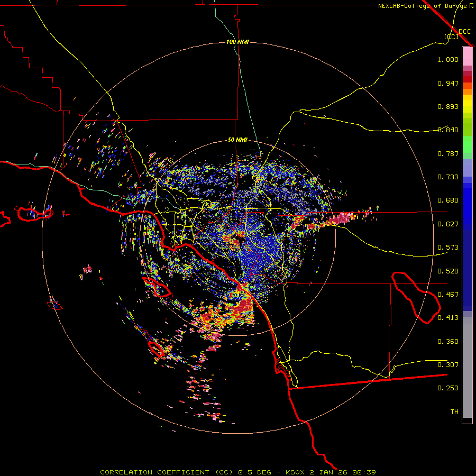The height and width of the screenshot is (476, 476).
Task: Click the 0.360 legend value
Action: (x=448, y=342)
